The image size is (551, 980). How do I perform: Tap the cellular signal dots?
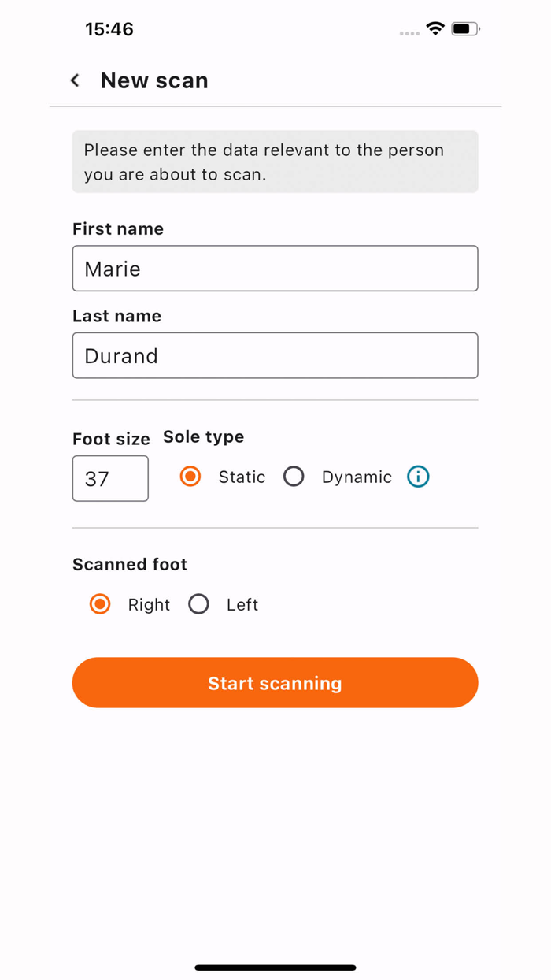(409, 33)
